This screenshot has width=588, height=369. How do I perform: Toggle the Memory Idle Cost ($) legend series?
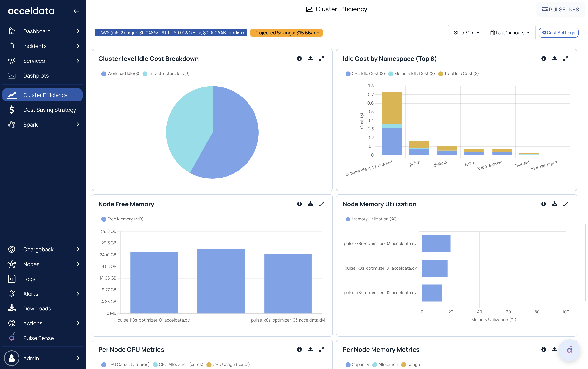point(411,74)
